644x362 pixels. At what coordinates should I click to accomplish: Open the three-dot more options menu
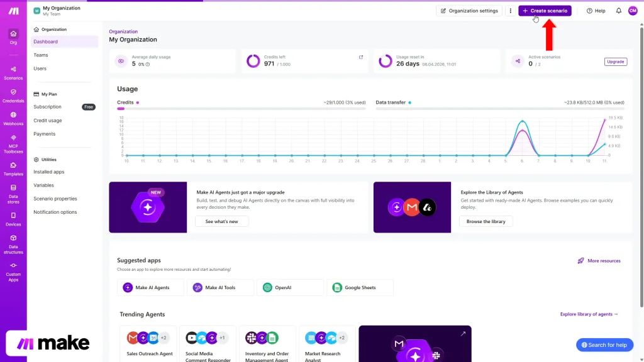(511, 11)
